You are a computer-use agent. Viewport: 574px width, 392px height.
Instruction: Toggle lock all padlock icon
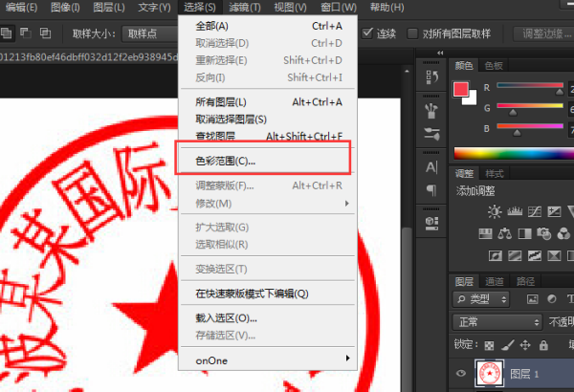tap(543, 345)
